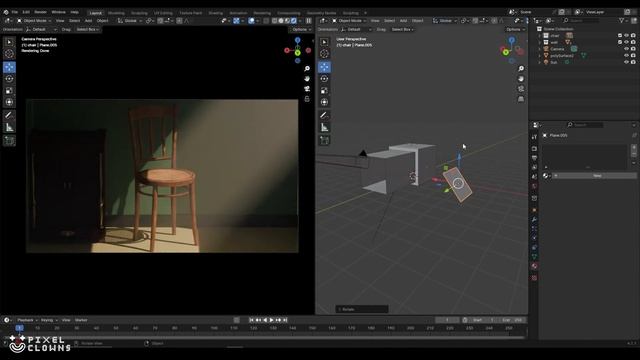Choose the Measure tool in left viewport

[x=9, y=127]
